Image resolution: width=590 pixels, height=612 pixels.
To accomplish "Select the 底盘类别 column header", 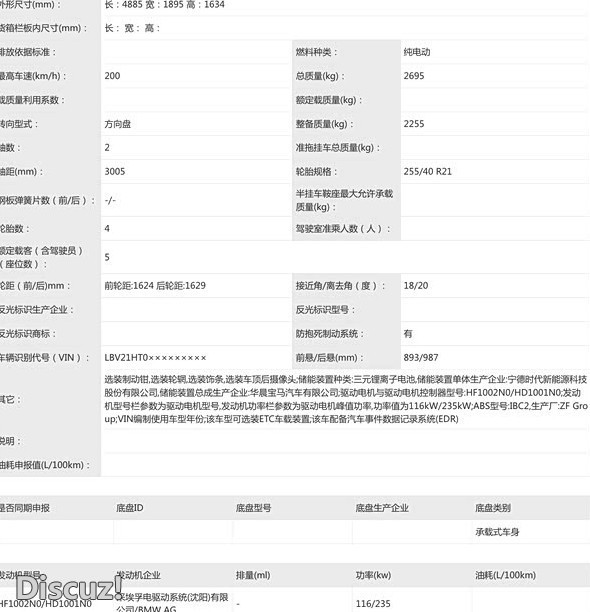I will point(492,508).
